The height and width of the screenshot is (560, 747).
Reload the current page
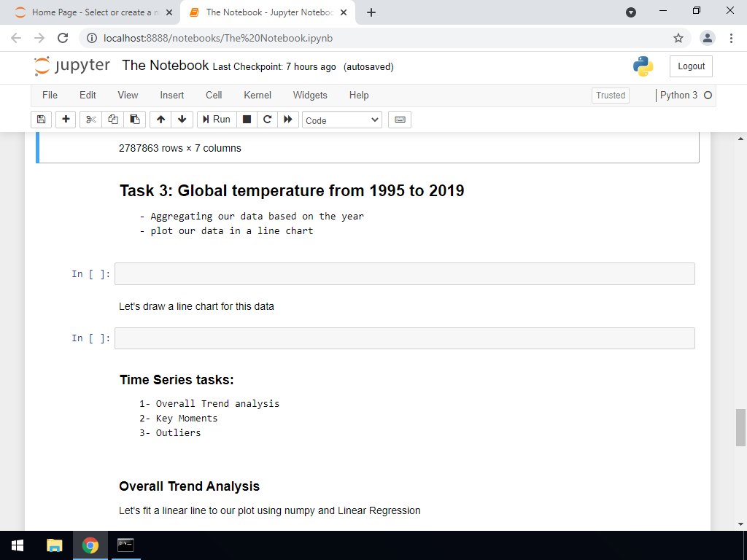[x=63, y=38]
